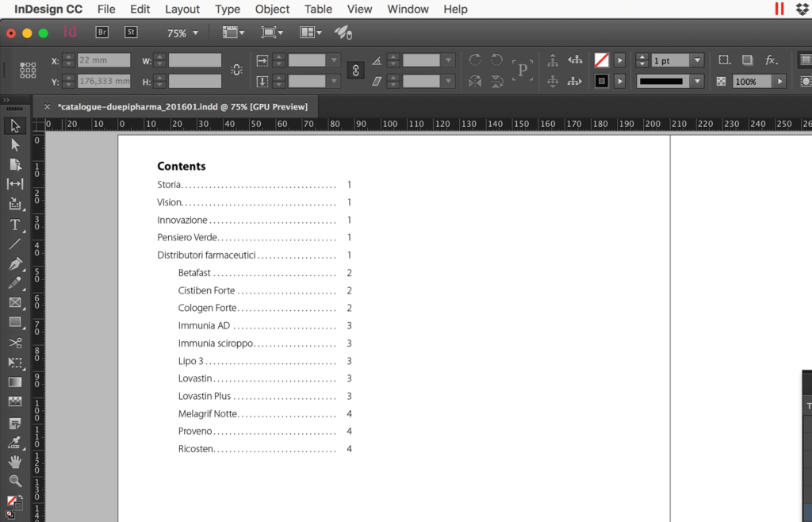This screenshot has height=522, width=812.
Task: Select the Rectangle Frame tool
Action: (15, 303)
